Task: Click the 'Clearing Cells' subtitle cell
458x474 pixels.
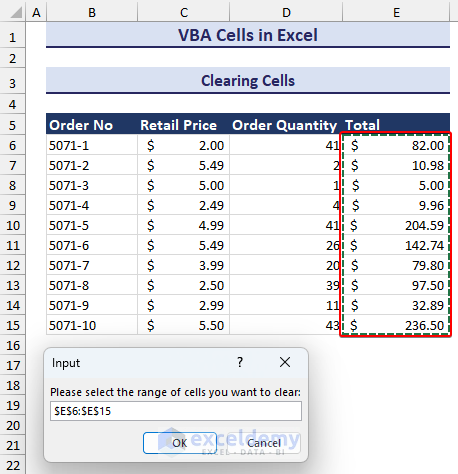Action: [248, 81]
